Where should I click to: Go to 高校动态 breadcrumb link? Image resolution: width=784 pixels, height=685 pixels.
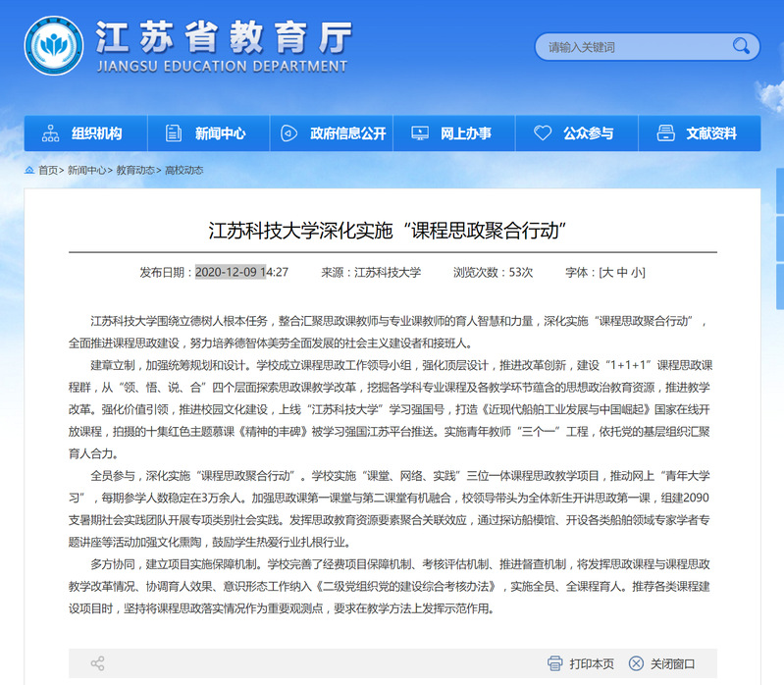(x=183, y=171)
